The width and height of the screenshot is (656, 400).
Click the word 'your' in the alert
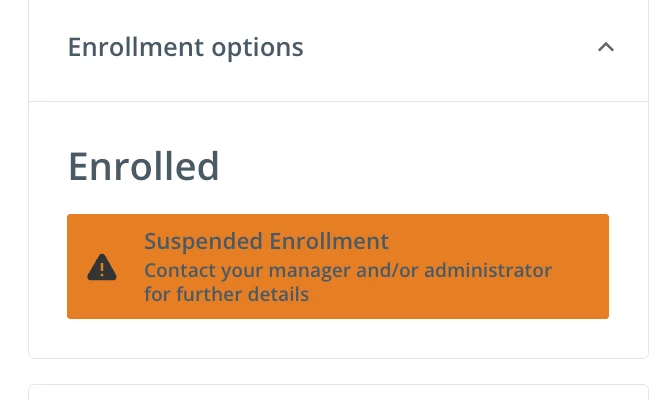(x=242, y=272)
